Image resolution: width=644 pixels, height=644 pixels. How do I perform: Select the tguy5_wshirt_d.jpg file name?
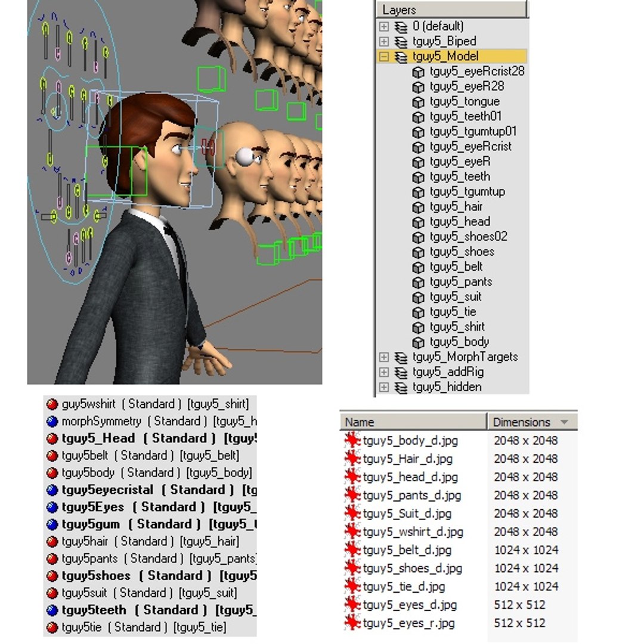point(413,532)
